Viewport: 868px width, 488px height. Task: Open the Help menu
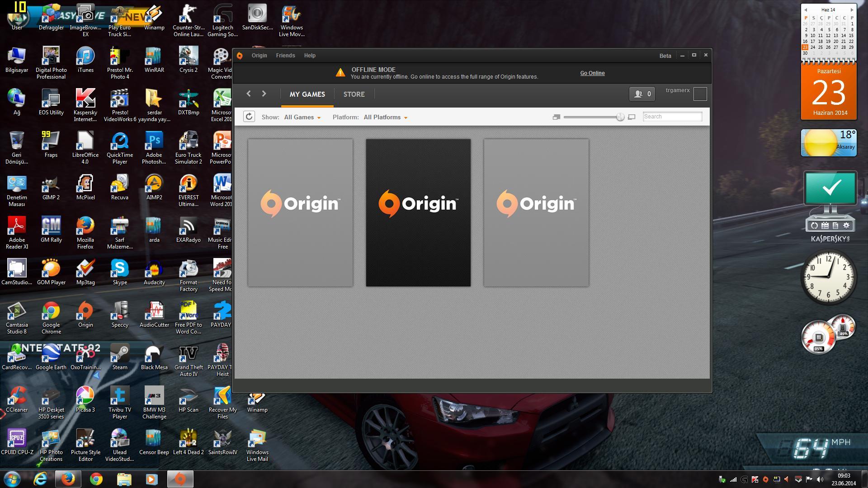tap(310, 56)
